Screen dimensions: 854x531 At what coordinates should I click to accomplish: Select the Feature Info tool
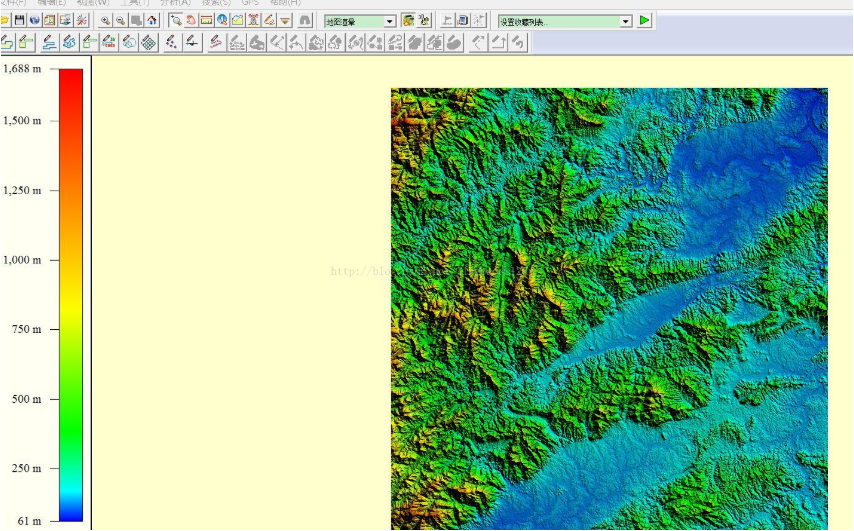[222, 20]
